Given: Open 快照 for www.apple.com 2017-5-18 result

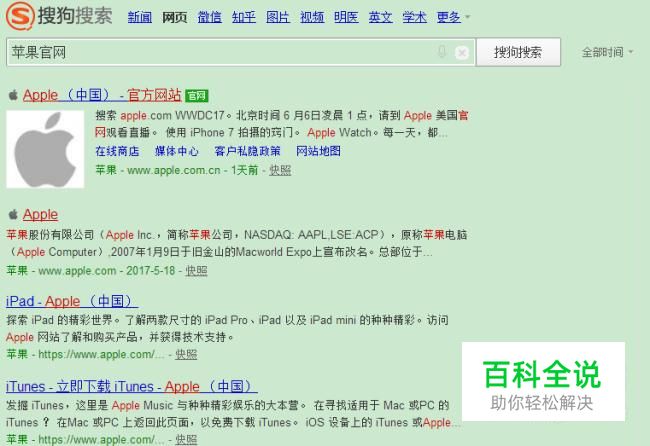Looking at the screenshot, I should click(196, 271).
